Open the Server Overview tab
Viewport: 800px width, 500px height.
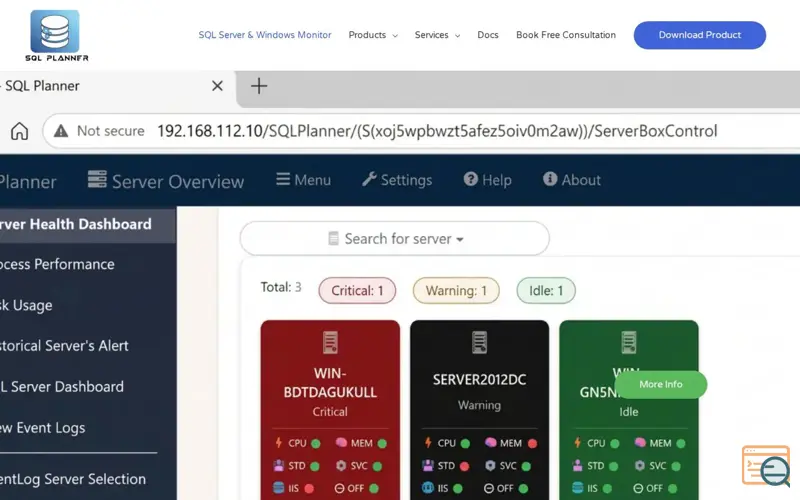coord(166,181)
